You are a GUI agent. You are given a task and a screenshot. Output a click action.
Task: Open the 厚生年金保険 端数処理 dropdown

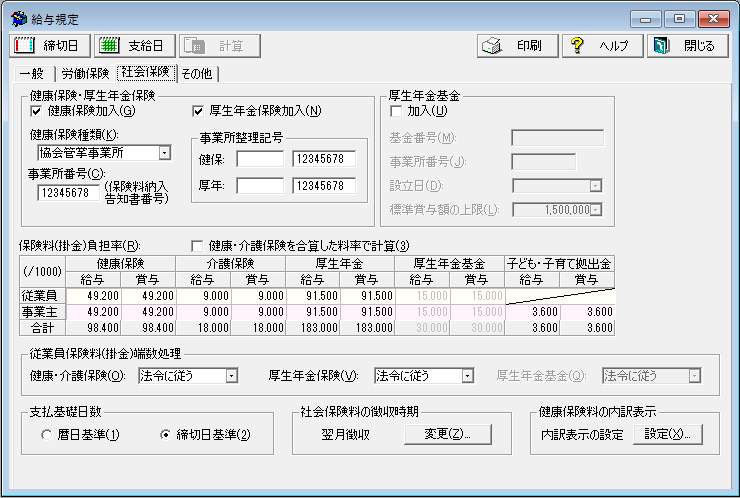click(466, 376)
